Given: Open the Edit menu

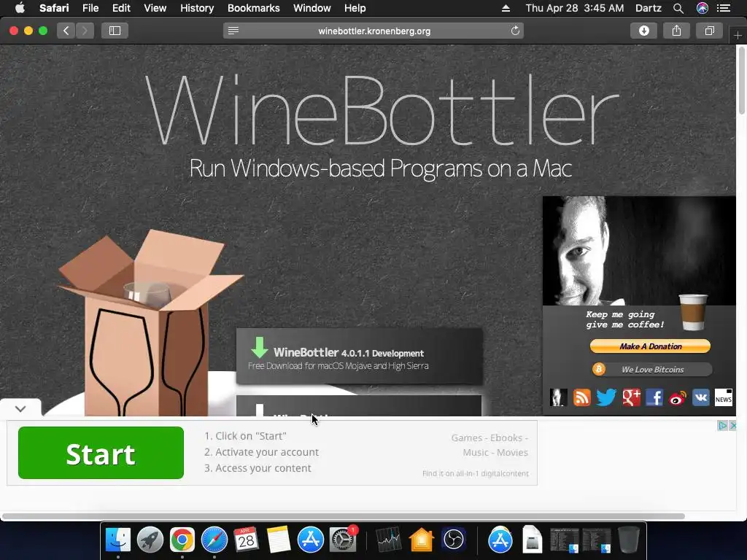Looking at the screenshot, I should pos(121,8).
